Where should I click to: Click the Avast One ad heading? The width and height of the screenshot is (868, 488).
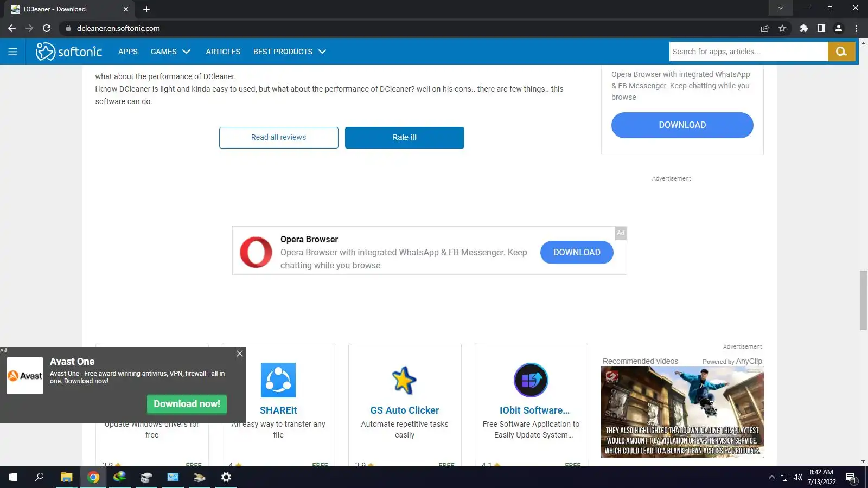point(72,362)
